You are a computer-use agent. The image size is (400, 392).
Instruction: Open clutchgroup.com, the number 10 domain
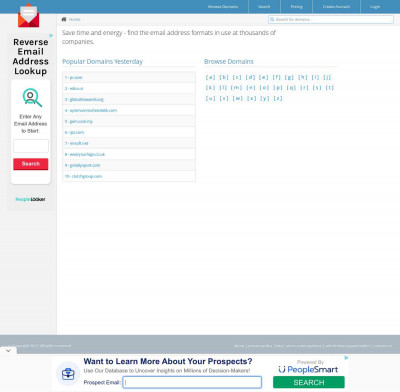pyautogui.click(x=83, y=176)
